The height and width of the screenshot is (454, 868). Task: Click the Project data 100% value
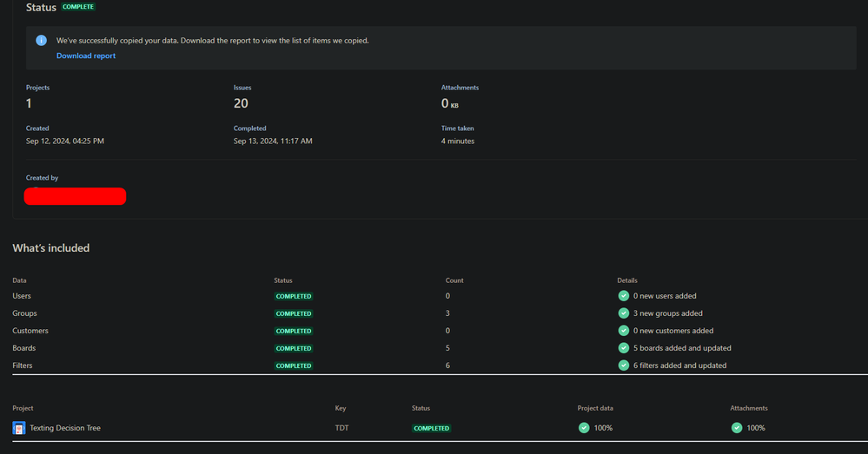point(603,428)
